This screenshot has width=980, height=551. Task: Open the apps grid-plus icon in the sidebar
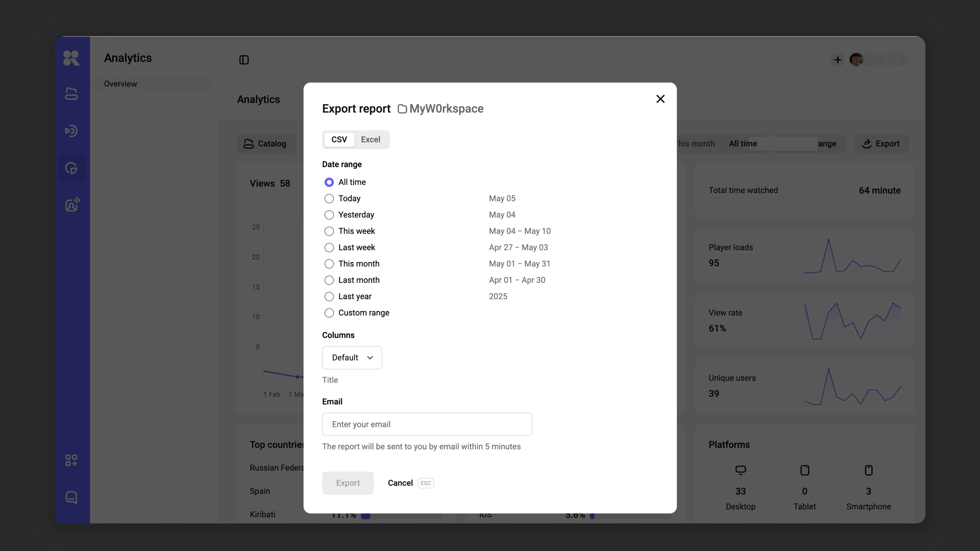point(71,460)
